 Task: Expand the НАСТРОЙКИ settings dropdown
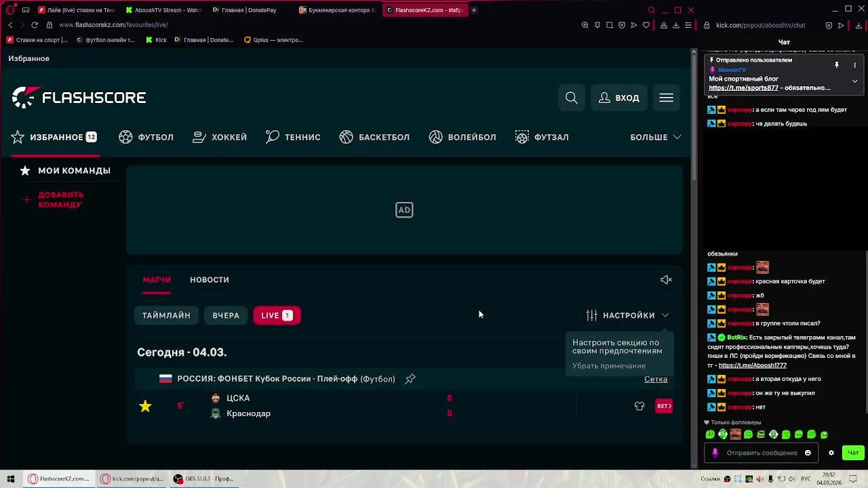628,315
